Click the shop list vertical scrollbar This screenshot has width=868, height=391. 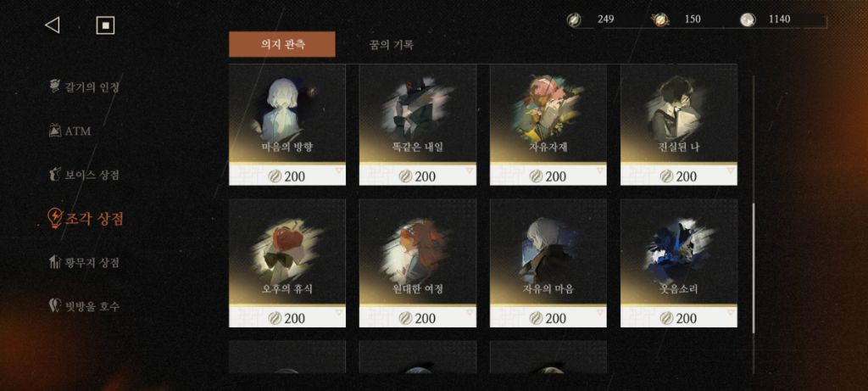click(753, 269)
